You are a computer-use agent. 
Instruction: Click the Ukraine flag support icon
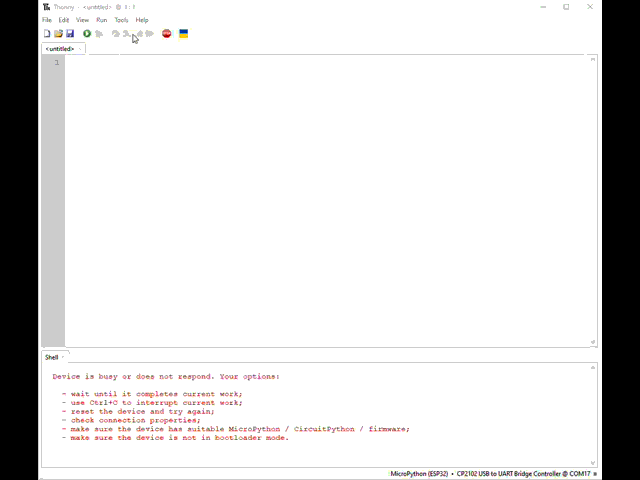183,34
